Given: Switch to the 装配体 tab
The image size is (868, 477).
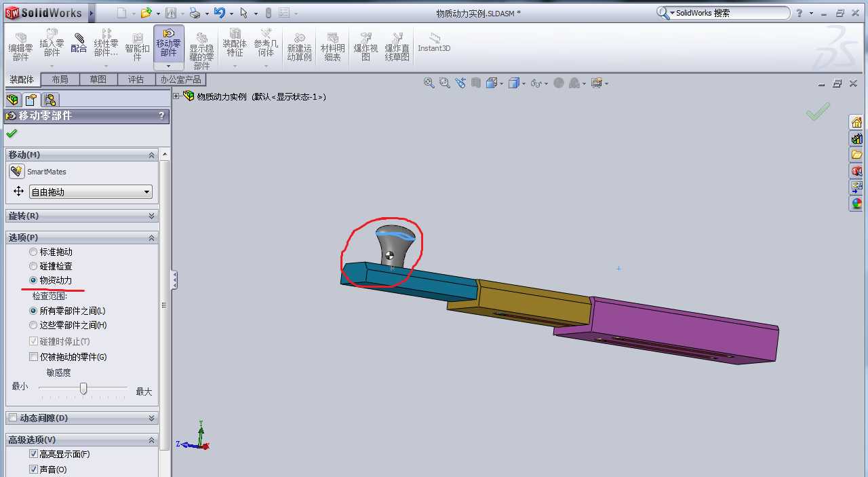Looking at the screenshot, I should click(22, 79).
